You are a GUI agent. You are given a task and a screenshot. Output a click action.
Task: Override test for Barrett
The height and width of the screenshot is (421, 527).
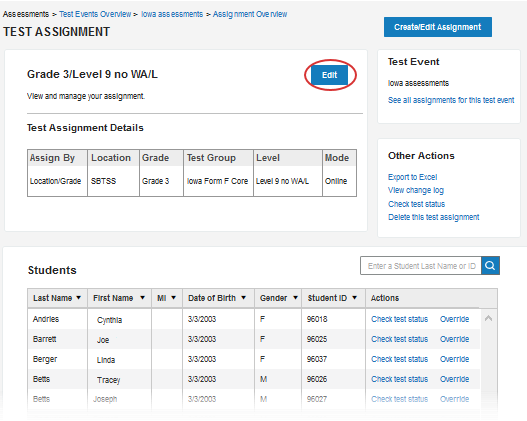coord(454,339)
